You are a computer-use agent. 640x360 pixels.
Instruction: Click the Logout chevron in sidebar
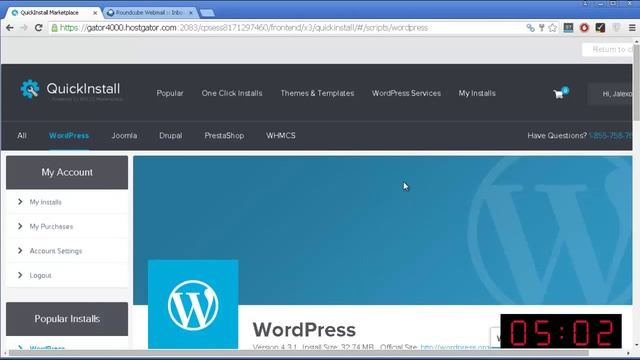[20, 275]
